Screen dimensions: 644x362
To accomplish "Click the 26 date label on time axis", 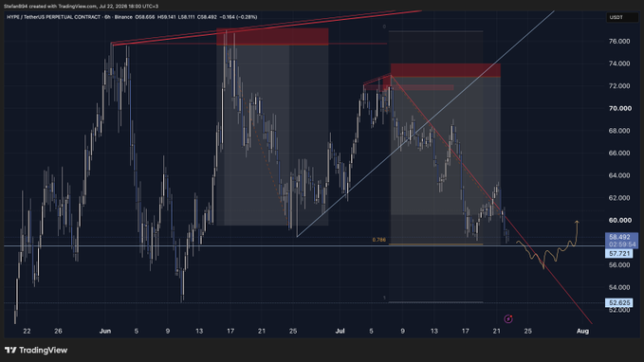I will [58, 331].
